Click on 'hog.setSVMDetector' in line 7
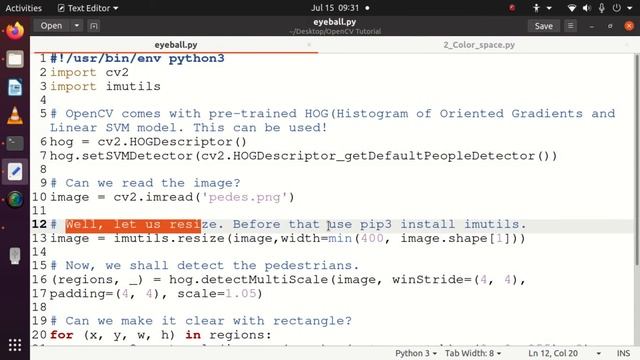The image size is (640, 360). coord(121,156)
